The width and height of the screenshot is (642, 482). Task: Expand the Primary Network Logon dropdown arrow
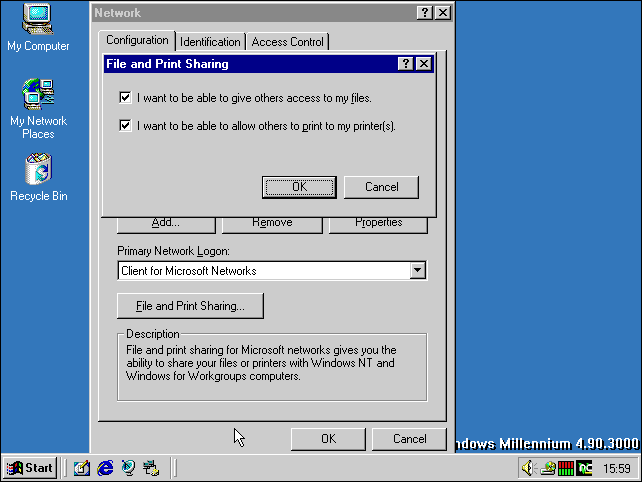pos(417,270)
